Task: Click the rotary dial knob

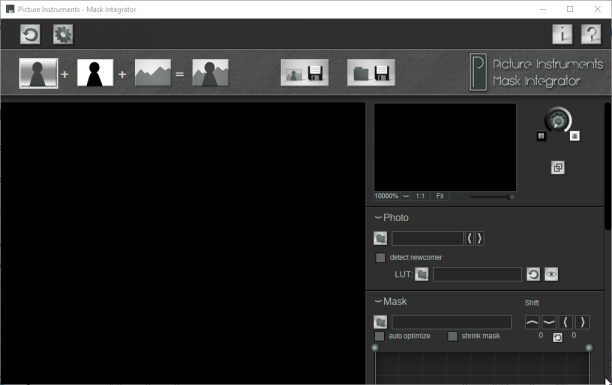Action: [x=558, y=121]
